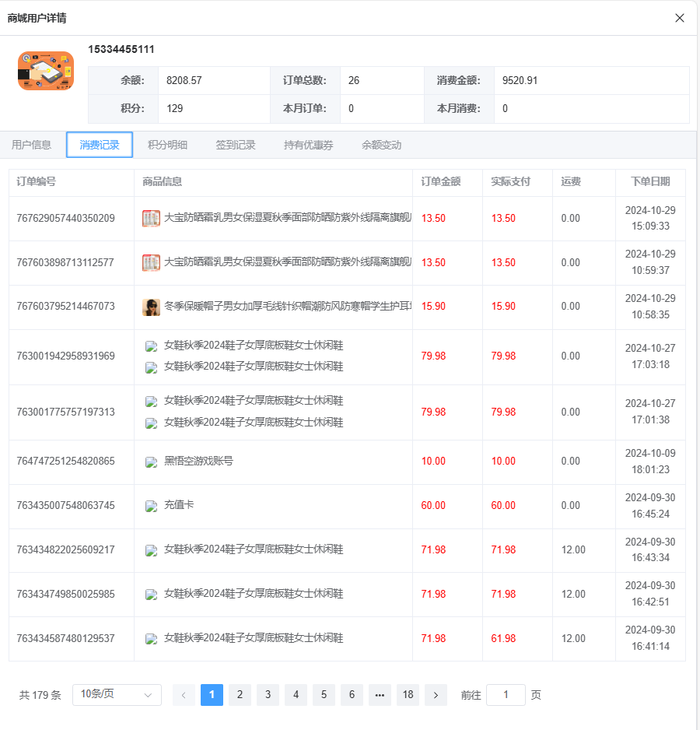The width and height of the screenshot is (700, 730).
Task: Switch to the 持有优惠券 tab
Action: 308,145
